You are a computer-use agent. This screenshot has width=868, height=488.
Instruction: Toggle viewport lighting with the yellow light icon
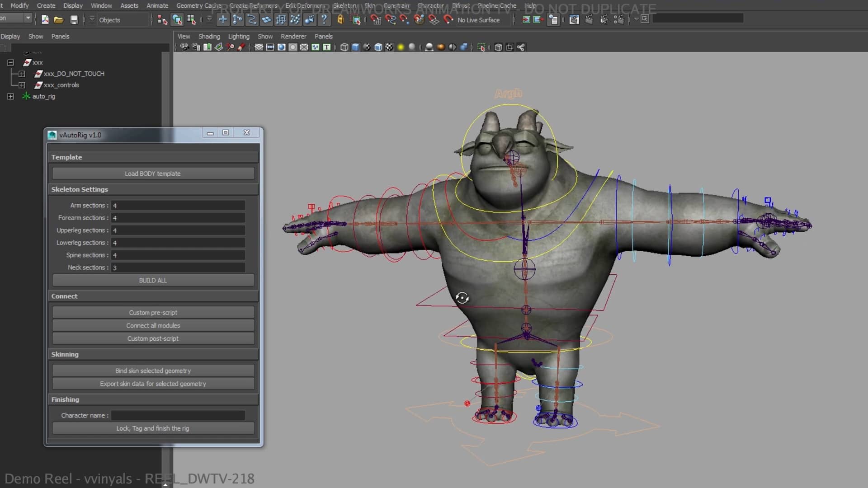pyautogui.click(x=401, y=47)
